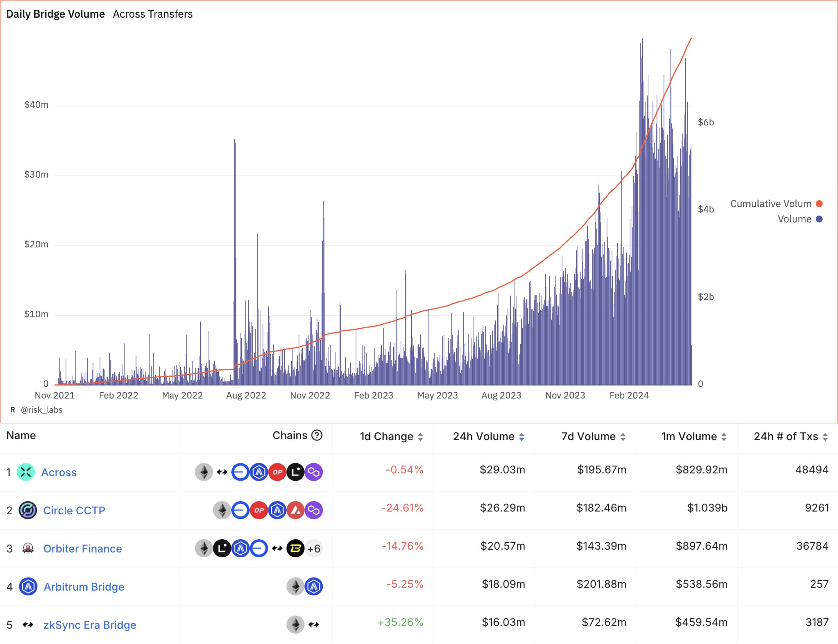Click the Base icon in Circle CCTP row
The height and width of the screenshot is (644, 838).
point(241,510)
